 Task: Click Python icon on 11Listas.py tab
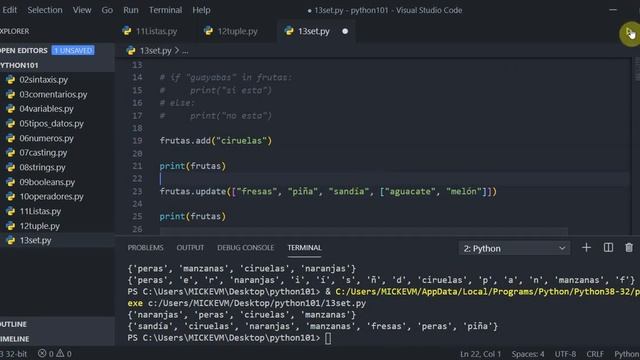click(127, 31)
